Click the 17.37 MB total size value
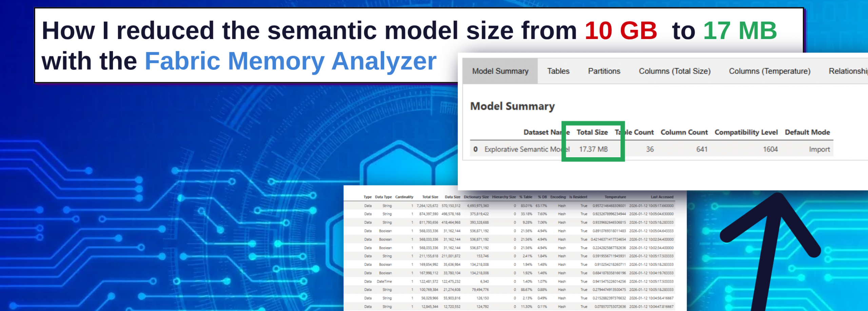Viewport: 868px width, 311px height. pyautogui.click(x=593, y=149)
